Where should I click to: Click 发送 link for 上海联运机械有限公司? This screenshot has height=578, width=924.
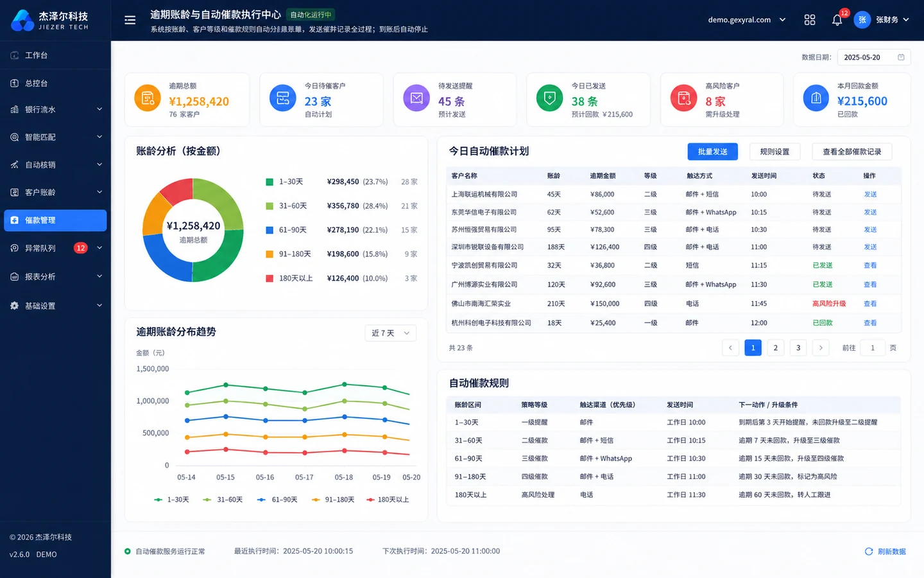click(870, 195)
